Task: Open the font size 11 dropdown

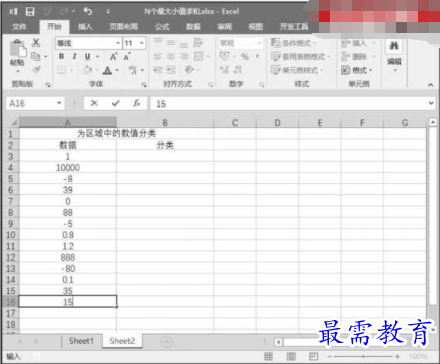Action: [x=142, y=43]
